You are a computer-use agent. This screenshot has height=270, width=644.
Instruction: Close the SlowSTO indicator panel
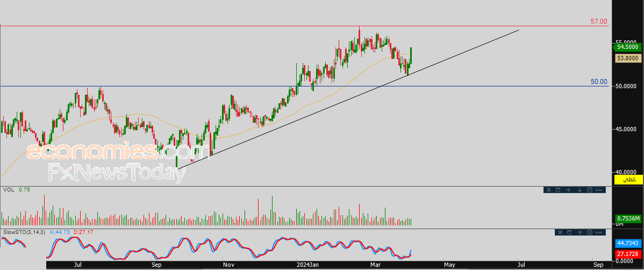coord(559,232)
